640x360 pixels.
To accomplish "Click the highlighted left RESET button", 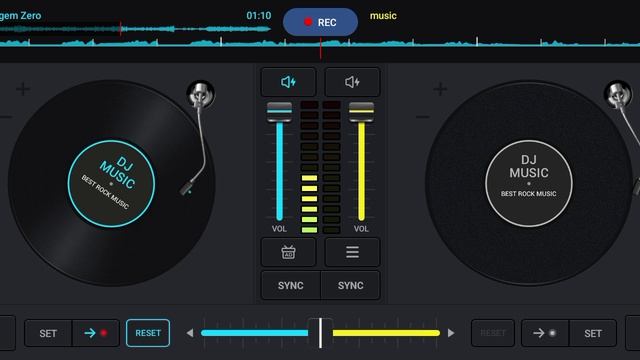I will click(148, 333).
